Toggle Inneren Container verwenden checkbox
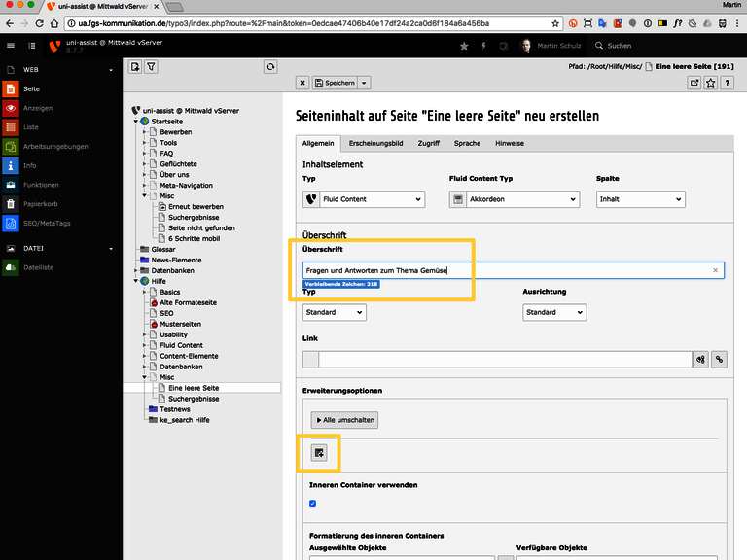 [x=313, y=504]
